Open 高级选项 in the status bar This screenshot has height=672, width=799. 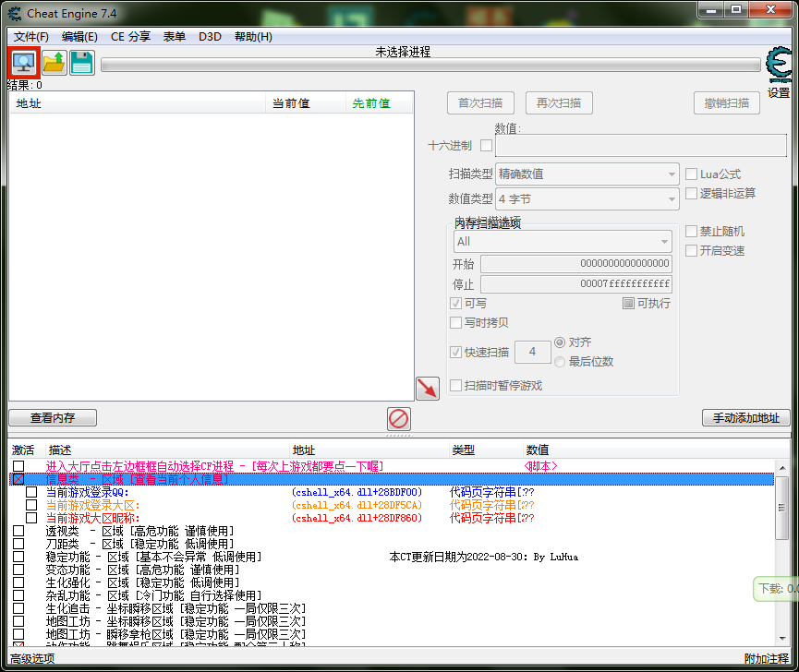[32, 659]
